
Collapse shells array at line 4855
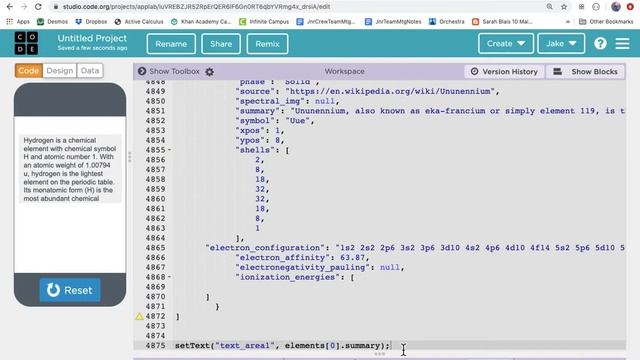170,150
